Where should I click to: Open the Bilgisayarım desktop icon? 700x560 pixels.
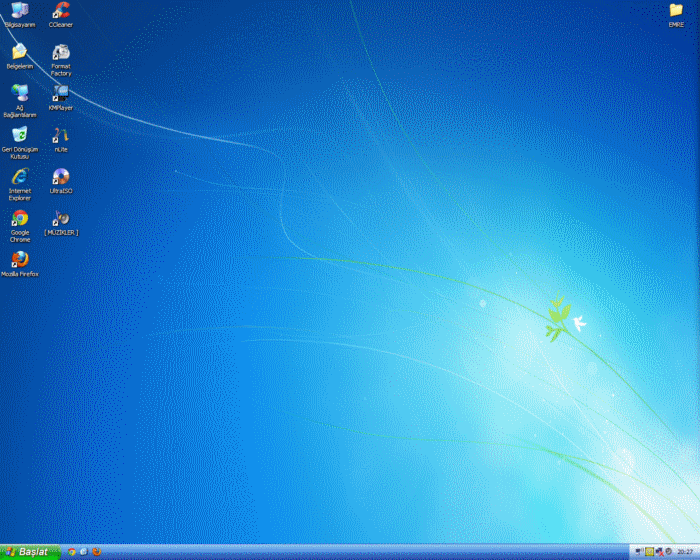19,12
